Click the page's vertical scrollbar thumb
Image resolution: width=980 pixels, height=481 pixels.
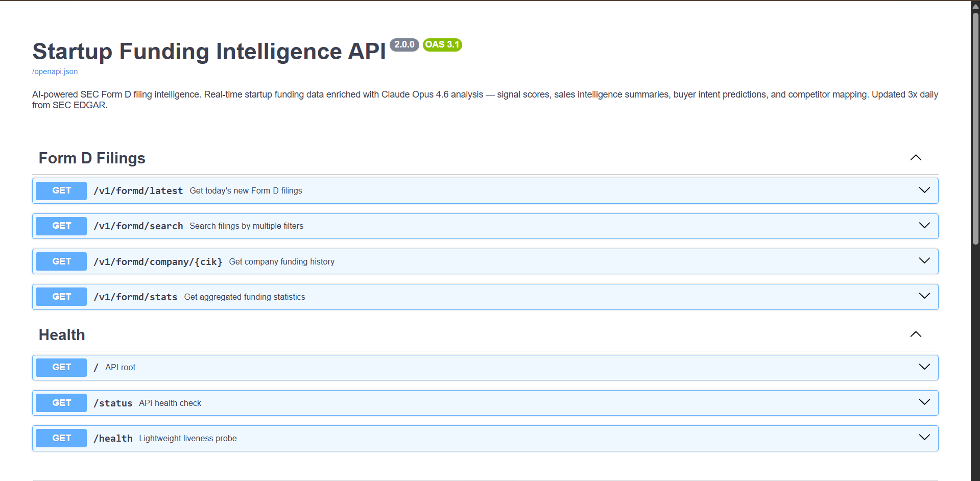point(975,128)
